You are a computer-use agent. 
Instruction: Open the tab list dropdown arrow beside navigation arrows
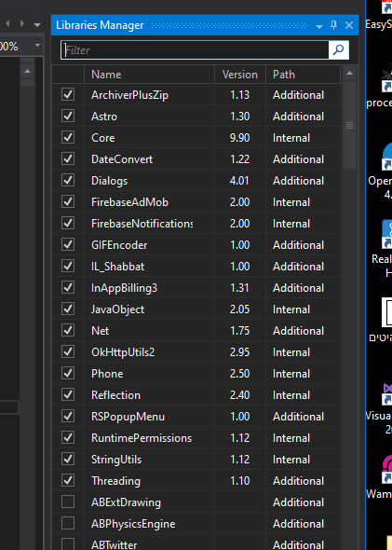37,25
